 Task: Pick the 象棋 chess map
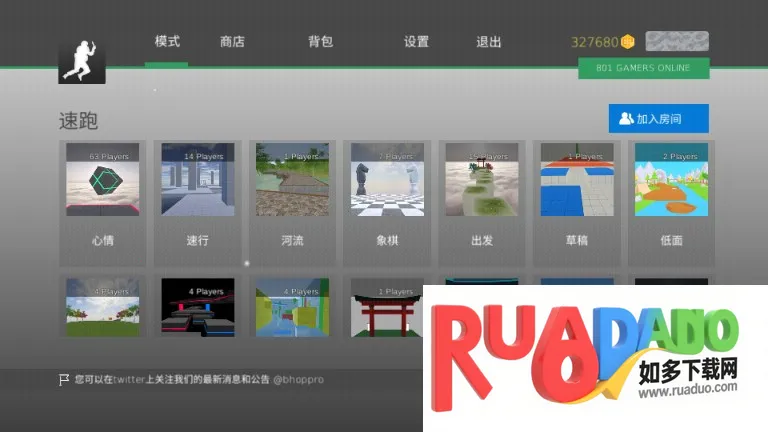387,180
